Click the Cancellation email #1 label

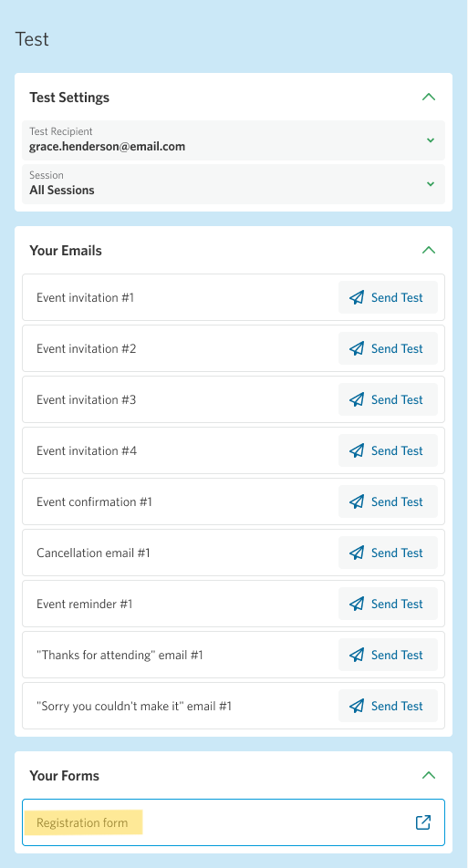click(93, 553)
